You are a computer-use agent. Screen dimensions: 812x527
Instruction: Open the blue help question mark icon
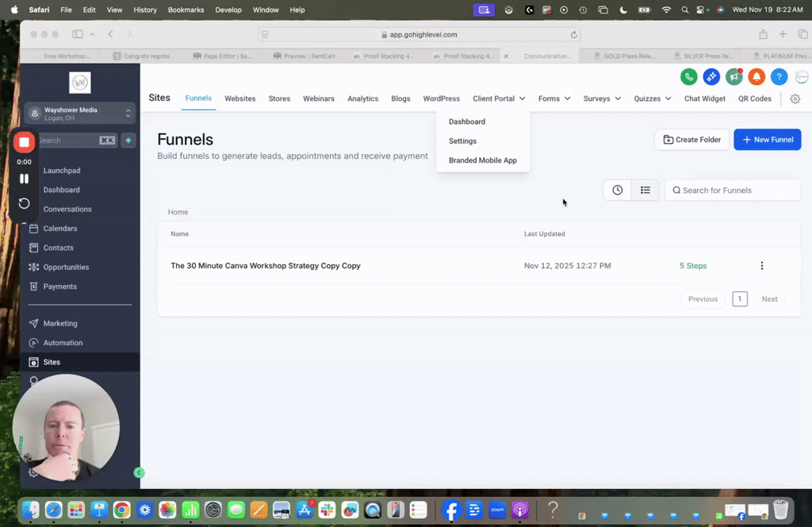tap(778, 77)
